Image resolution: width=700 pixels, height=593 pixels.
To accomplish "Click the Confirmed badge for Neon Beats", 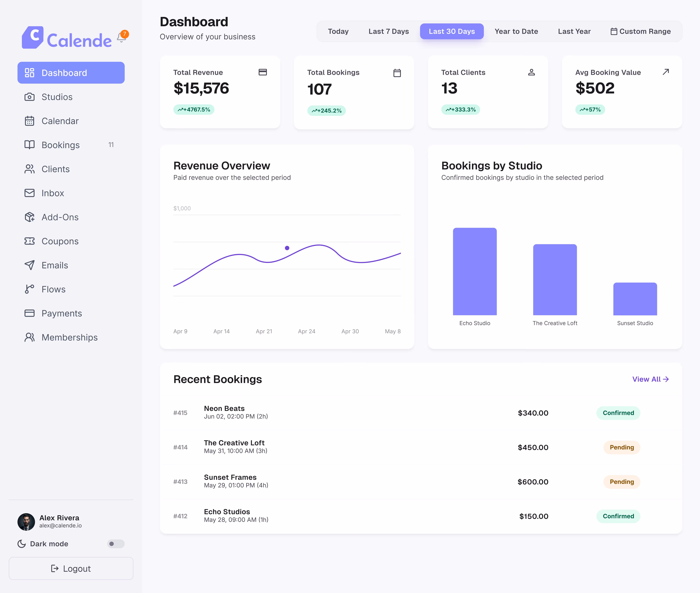I will point(618,413).
